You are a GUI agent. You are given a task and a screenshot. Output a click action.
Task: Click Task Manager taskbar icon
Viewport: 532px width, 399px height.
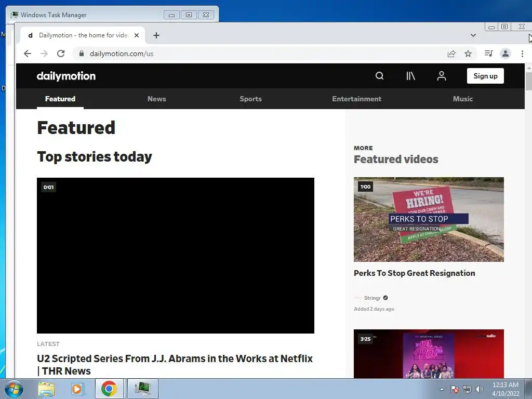click(x=142, y=389)
